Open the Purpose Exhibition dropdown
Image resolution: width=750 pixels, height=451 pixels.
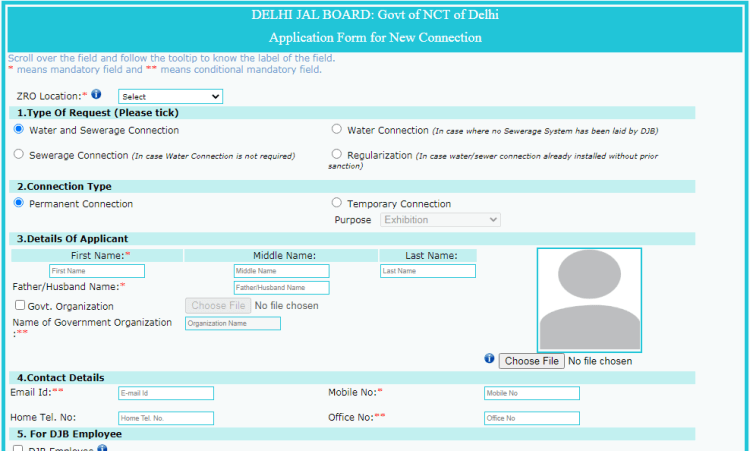point(440,220)
